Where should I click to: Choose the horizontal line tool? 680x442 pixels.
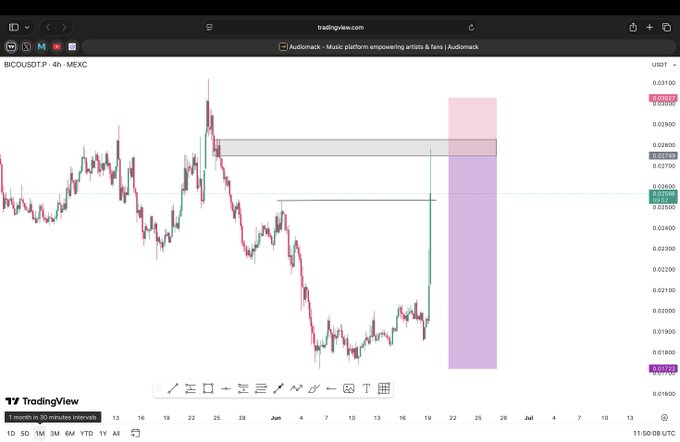(226, 389)
